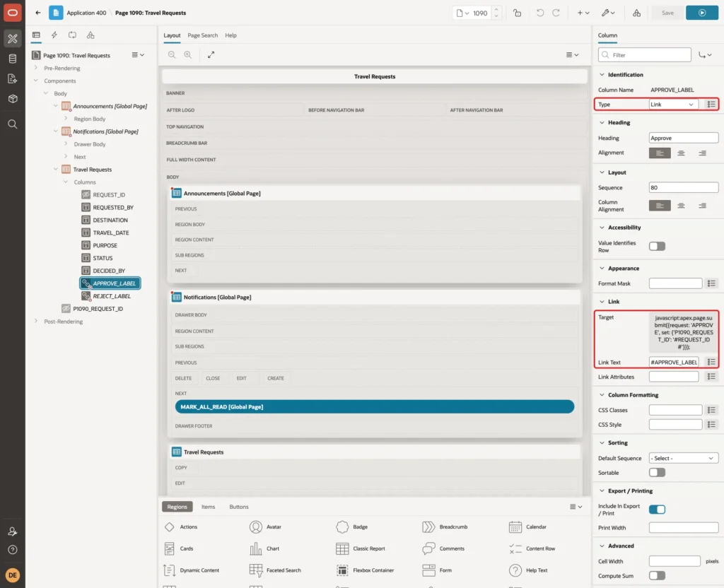Run the page with the play button

[x=702, y=13]
